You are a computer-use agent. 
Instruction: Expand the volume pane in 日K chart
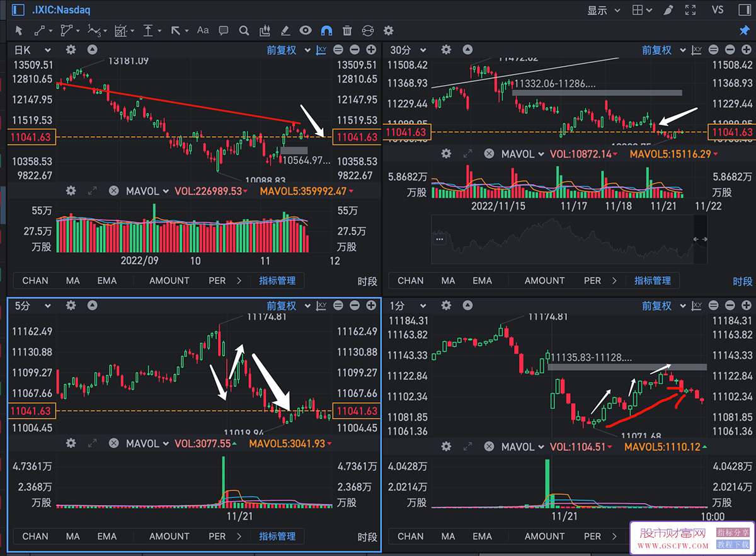(x=92, y=191)
